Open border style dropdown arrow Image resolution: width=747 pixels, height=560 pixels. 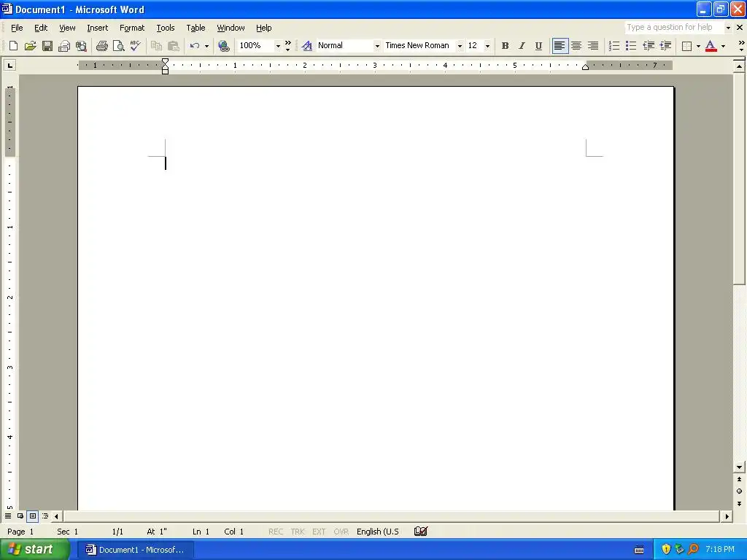tap(698, 46)
